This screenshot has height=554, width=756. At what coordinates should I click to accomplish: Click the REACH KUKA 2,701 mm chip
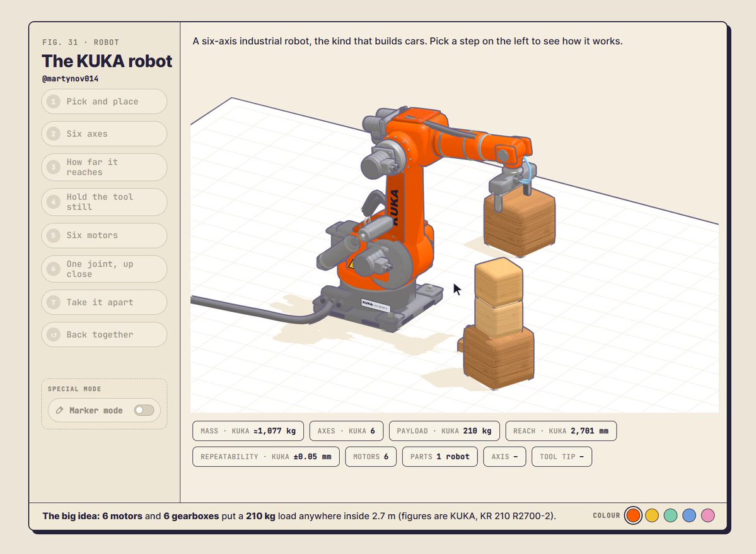coord(561,431)
